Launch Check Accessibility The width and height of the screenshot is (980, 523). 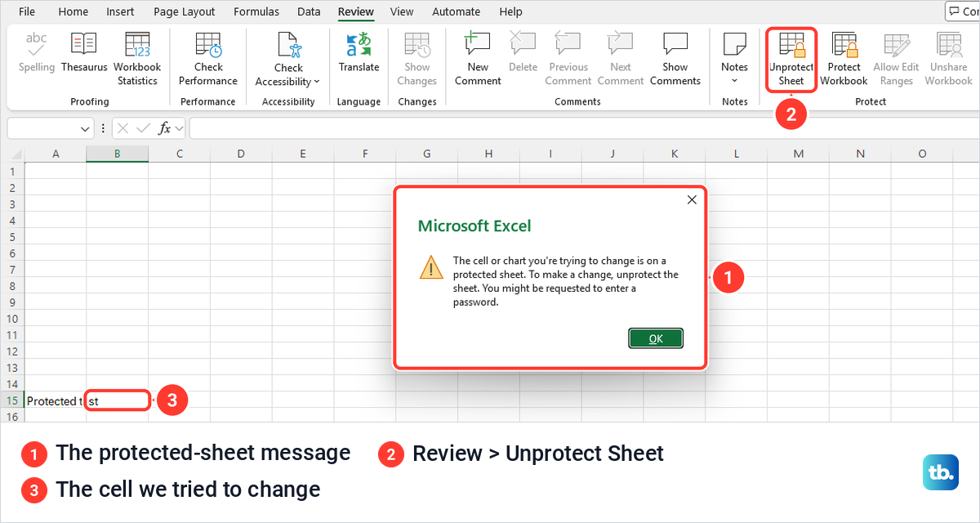tap(288, 59)
